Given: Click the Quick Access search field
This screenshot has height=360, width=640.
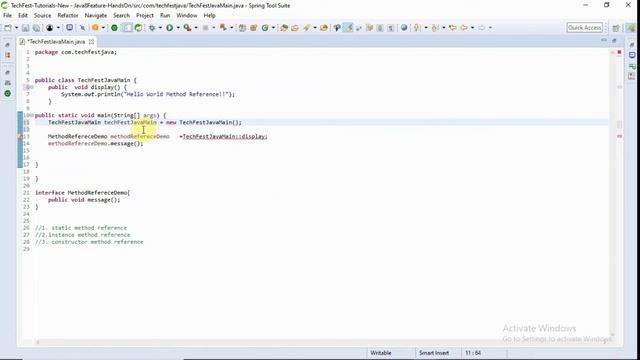Looking at the screenshot, I should coord(584,28).
